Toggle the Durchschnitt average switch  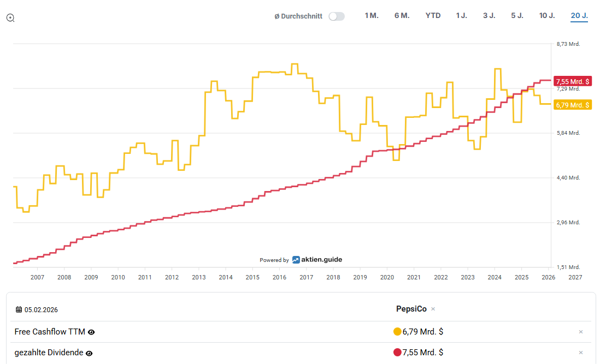point(337,16)
